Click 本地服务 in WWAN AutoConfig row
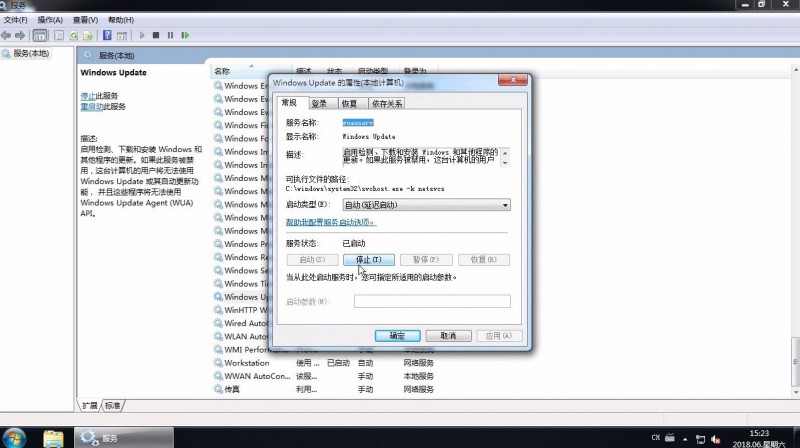Viewport: 800px width, 448px height. (418, 376)
